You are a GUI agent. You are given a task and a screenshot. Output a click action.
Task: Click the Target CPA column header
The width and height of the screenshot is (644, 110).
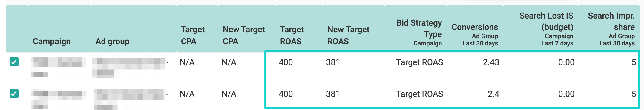[x=193, y=35]
